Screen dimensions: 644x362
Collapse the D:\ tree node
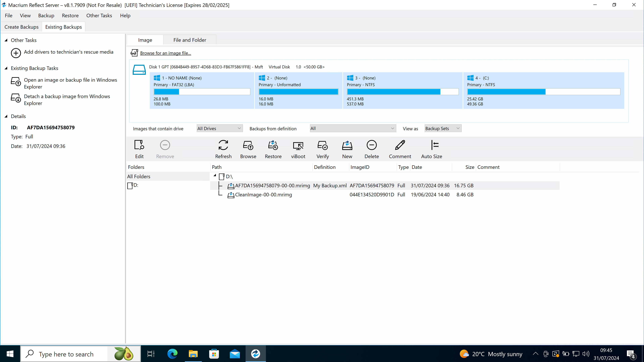pos(215,176)
